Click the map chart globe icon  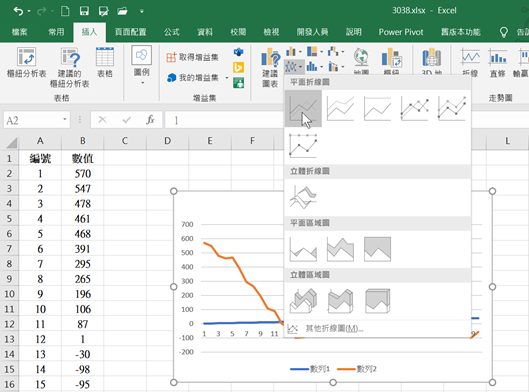tap(361, 57)
